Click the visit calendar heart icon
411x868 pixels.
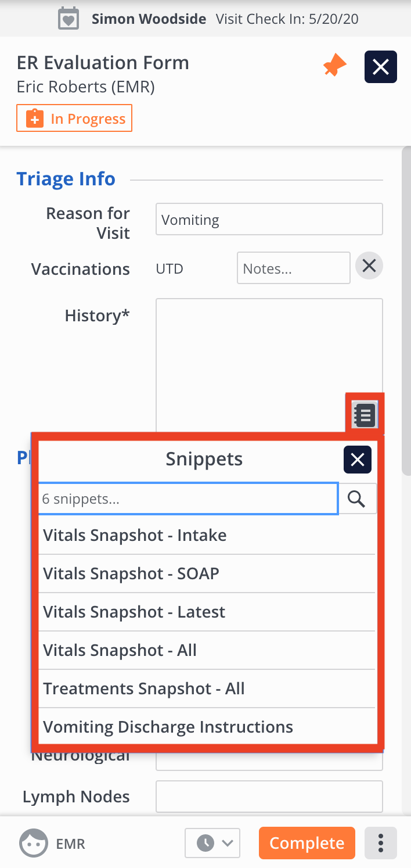69,19
